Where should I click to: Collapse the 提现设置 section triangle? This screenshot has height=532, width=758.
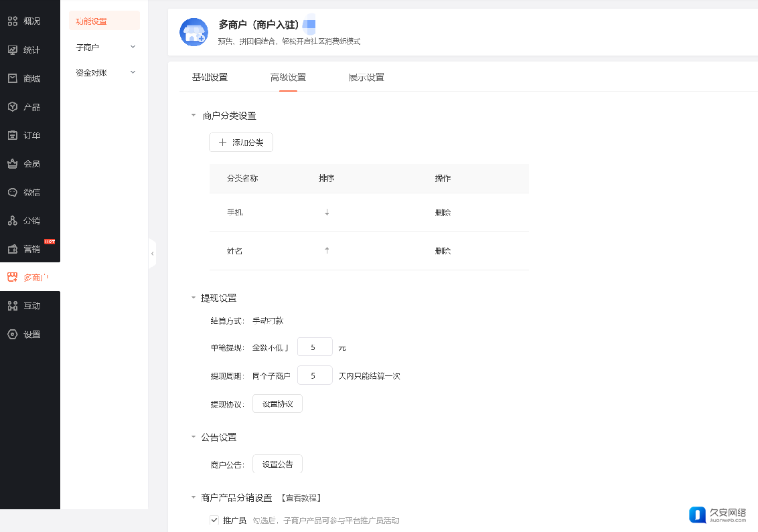coord(194,298)
